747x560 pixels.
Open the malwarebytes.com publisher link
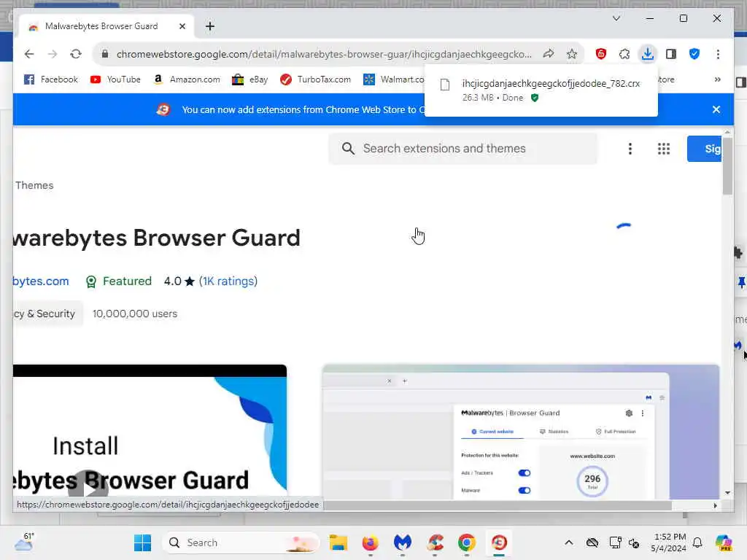pyautogui.click(x=41, y=281)
